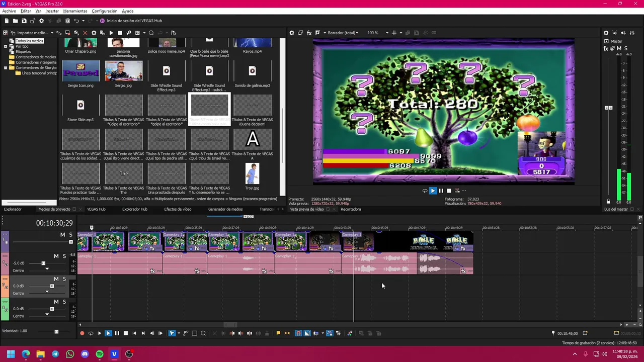This screenshot has height=362, width=644.
Task: Select the Selection edit tool (dashed rectangle)
Action: click(x=195, y=333)
